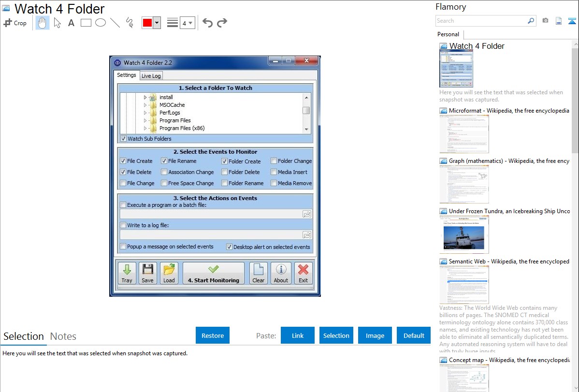Send Watch 4 Folder to Tray
Viewport: 579px width, 392px height.
(127, 273)
